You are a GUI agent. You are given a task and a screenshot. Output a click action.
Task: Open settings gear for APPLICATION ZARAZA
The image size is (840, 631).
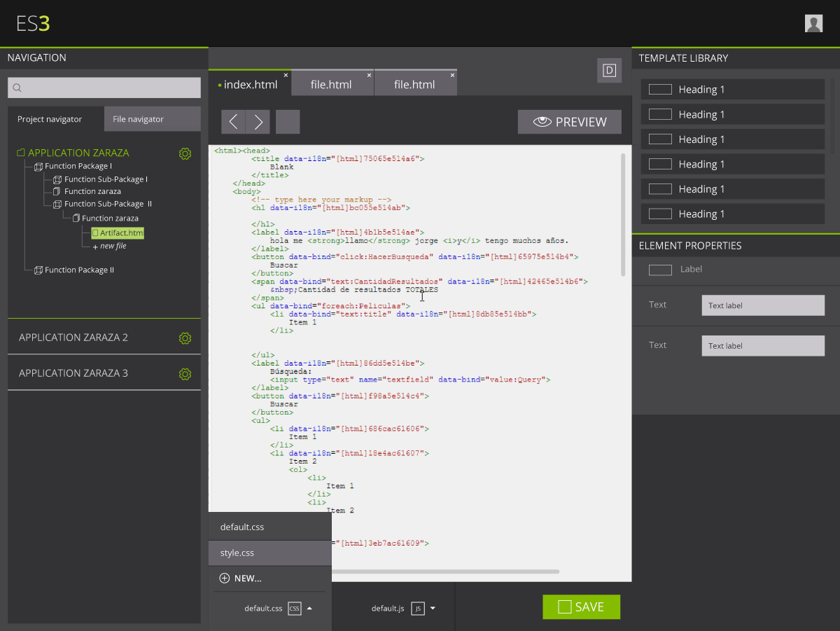click(x=185, y=153)
